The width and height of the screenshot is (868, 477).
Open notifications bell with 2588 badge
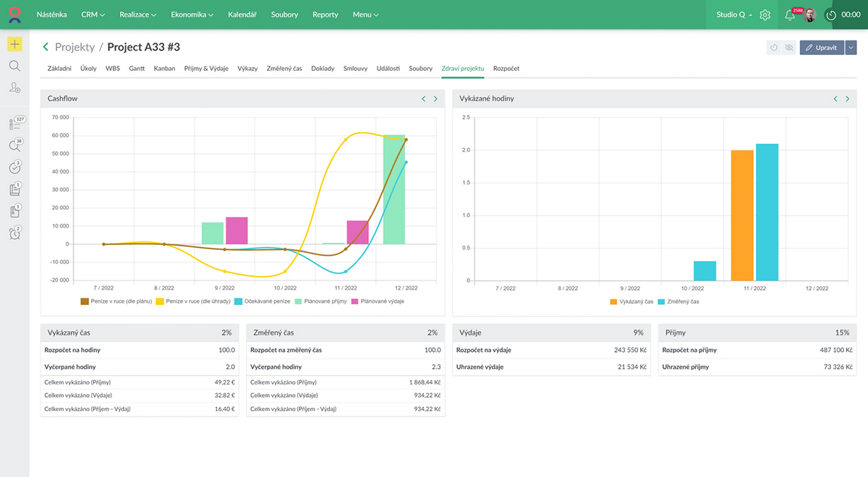click(x=790, y=14)
